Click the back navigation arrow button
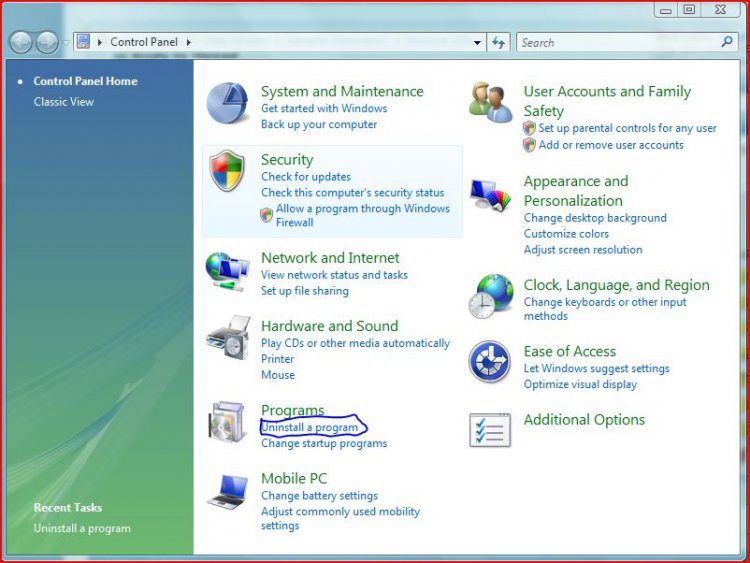Viewport: 750px width, 563px height. click(x=21, y=43)
